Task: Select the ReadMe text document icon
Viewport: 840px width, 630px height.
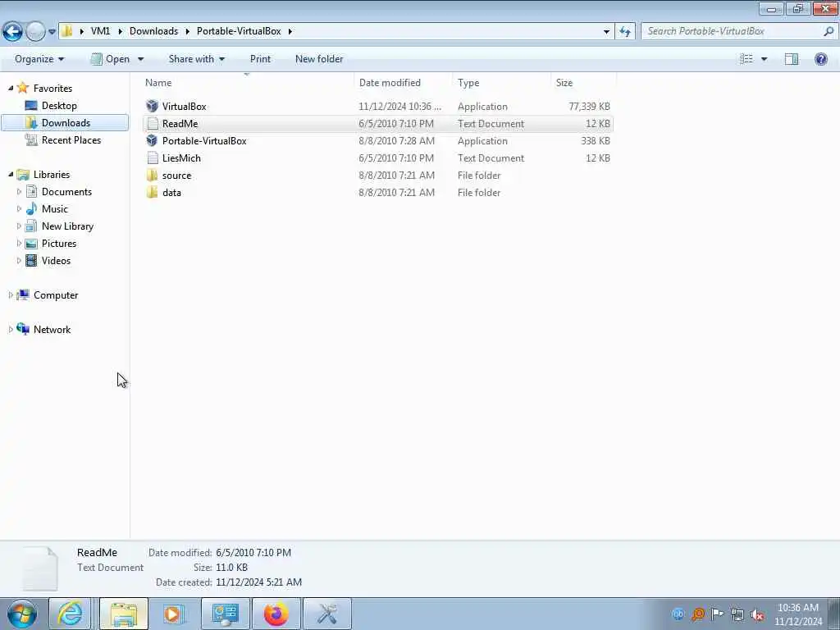Action: click(152, 123)
